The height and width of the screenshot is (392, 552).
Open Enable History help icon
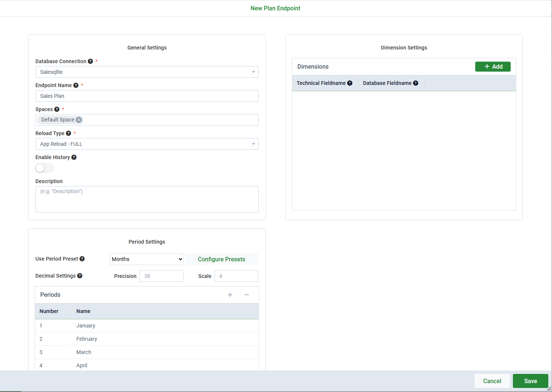(74, 157)
